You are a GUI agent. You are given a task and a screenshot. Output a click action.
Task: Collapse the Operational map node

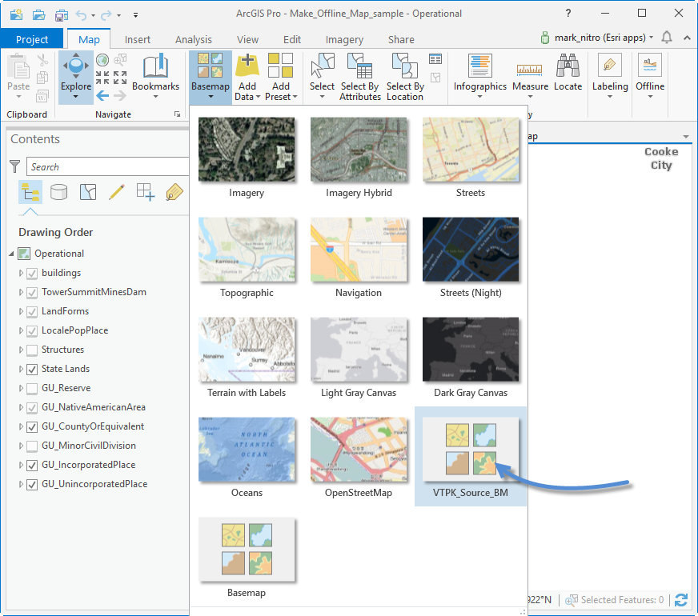(x=11, y=254)
